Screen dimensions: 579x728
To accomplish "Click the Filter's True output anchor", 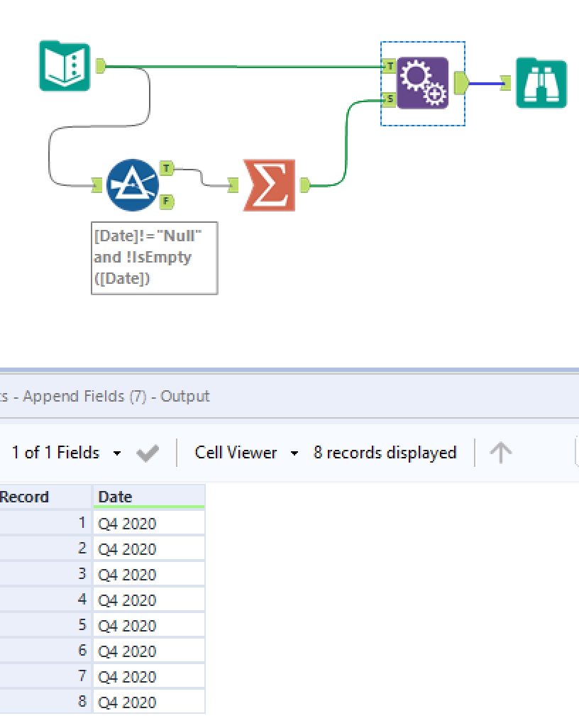I will pyautogui.click(x=166, y=168).
